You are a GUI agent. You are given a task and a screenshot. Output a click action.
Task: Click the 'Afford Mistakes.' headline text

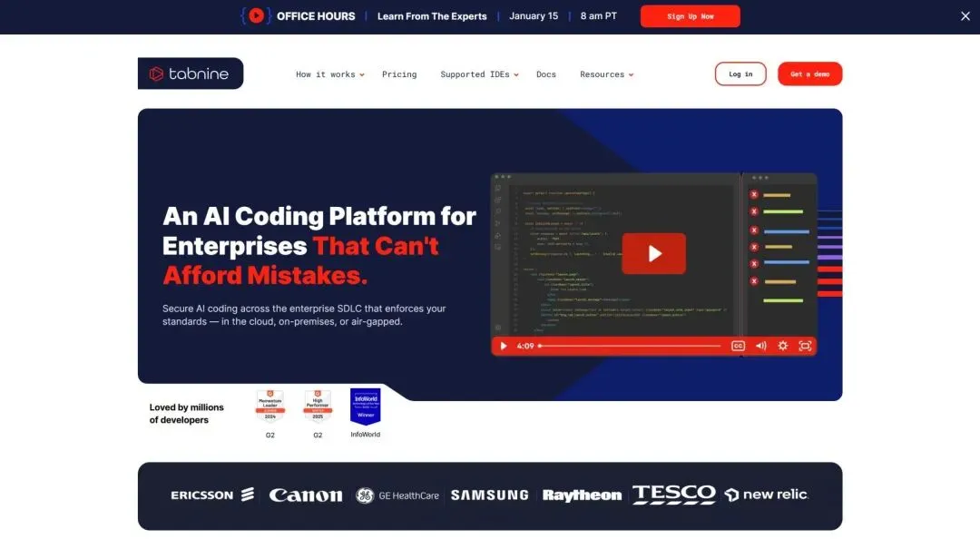(x=265, y=275)
